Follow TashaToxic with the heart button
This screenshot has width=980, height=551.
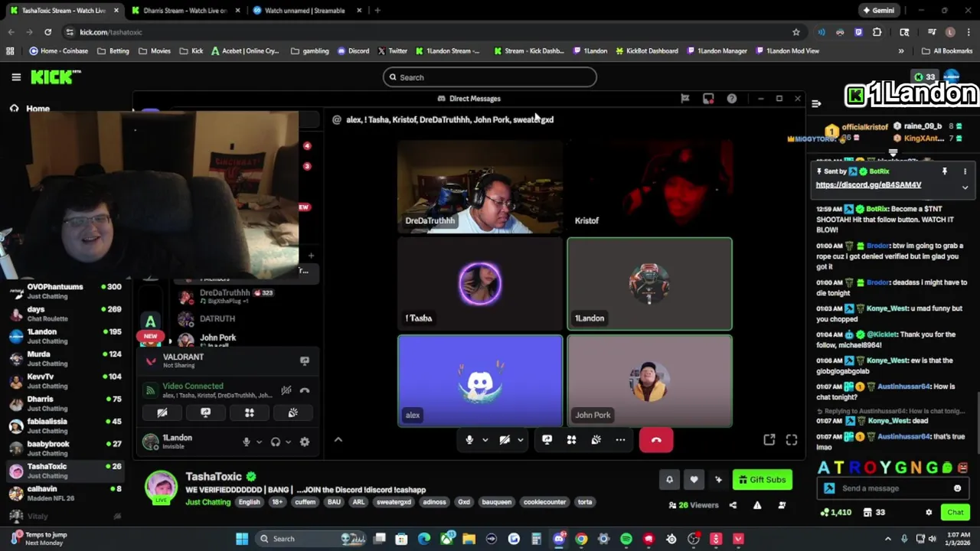(694, 480)
